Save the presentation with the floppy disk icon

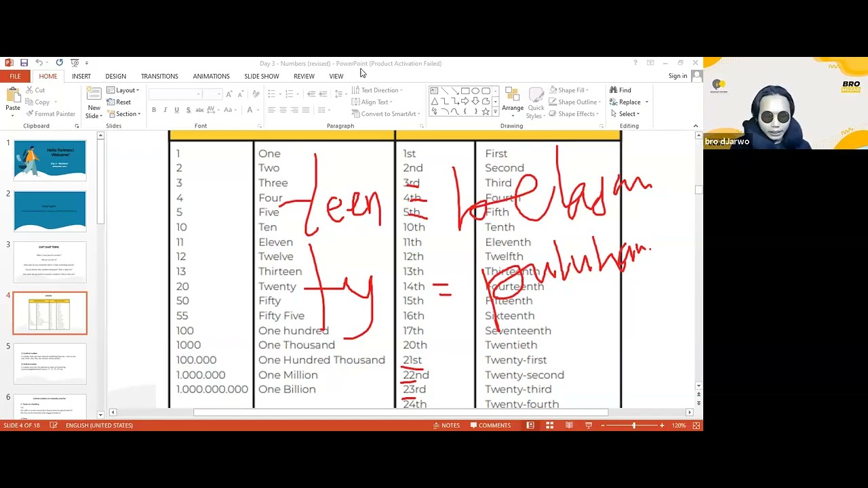24,63
